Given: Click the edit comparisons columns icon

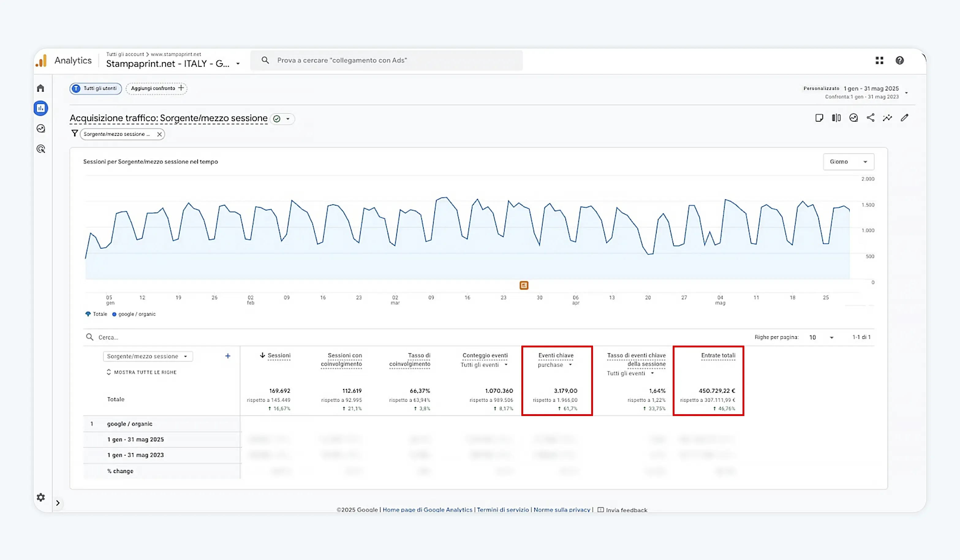Looking at the screenshot, I should click(x=836, y=118).
